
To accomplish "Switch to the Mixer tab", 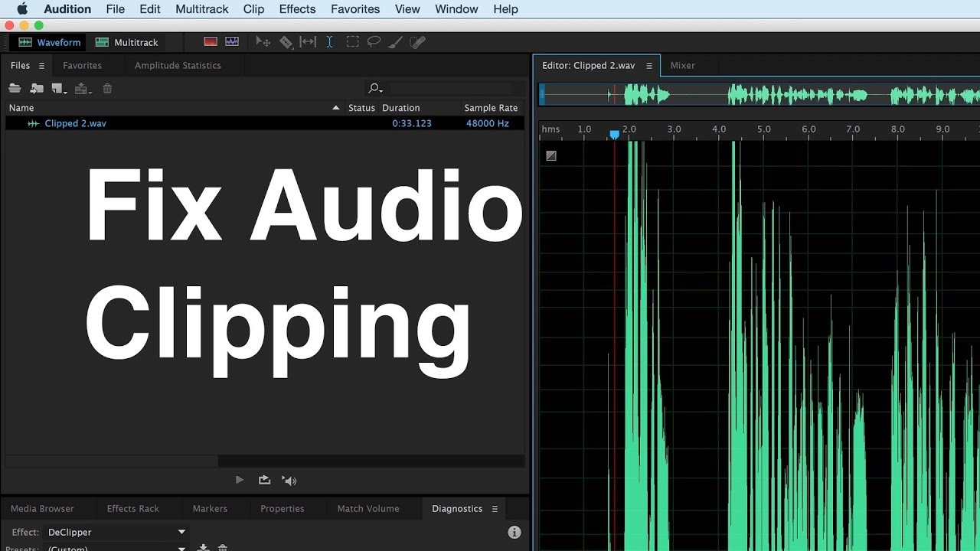I will 682,66.
